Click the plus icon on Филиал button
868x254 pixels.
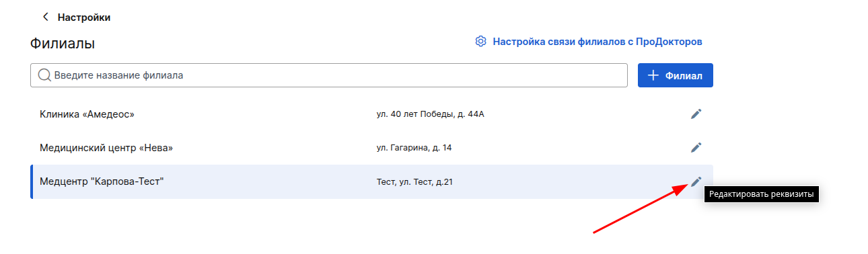[653, 75]
